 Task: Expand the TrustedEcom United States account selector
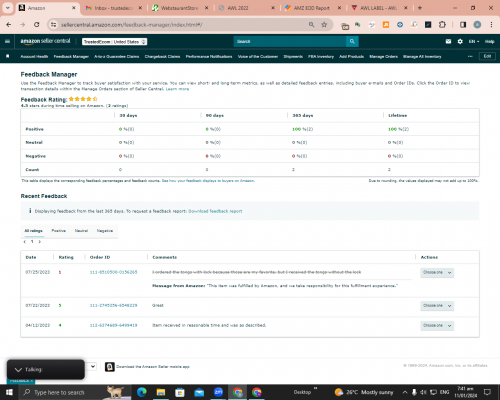click(115, 42)
